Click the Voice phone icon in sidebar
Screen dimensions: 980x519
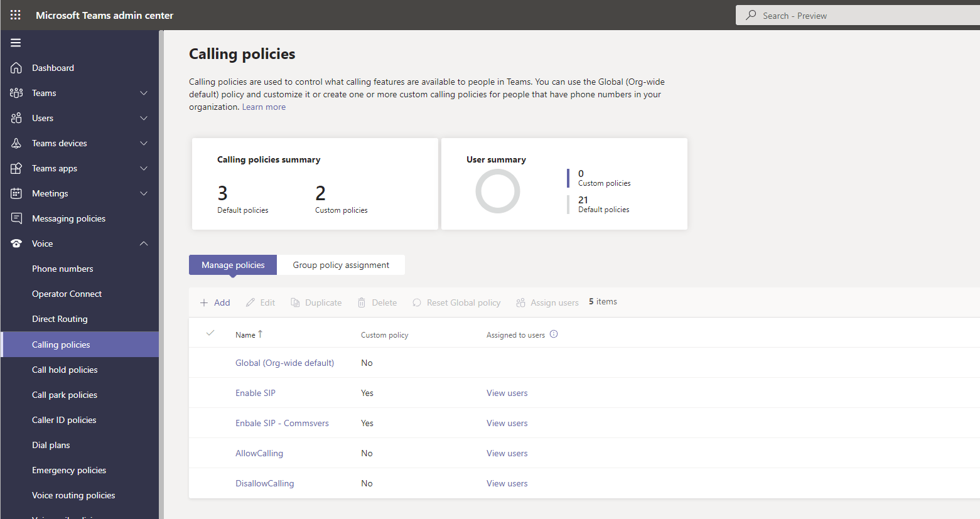pyautogui.click(x=17, y=243)
